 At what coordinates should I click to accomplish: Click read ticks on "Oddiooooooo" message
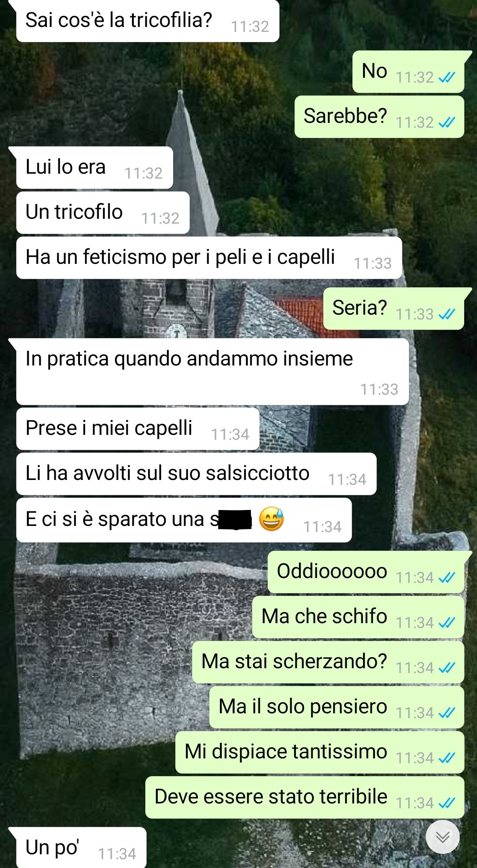coord(447,578)
